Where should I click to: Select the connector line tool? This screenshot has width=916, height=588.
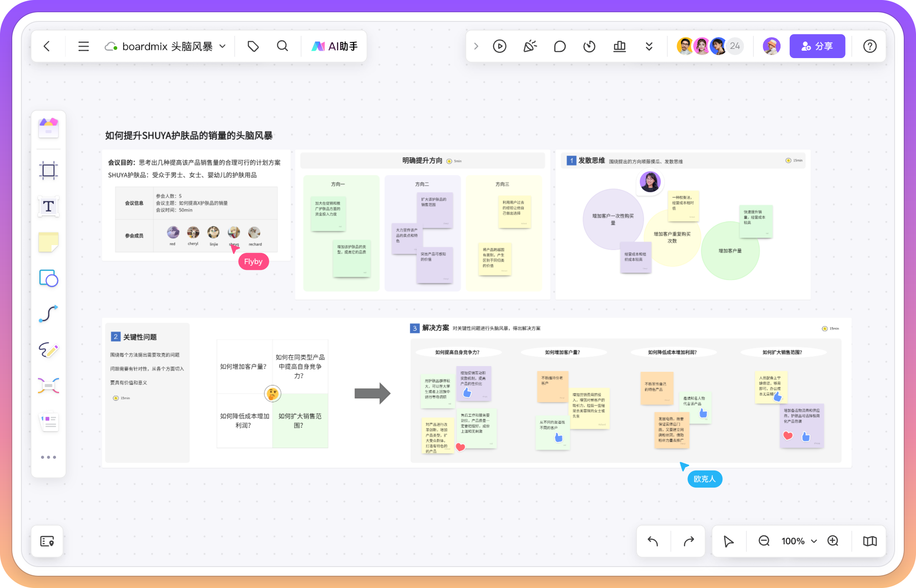click(x=49, y=314)
